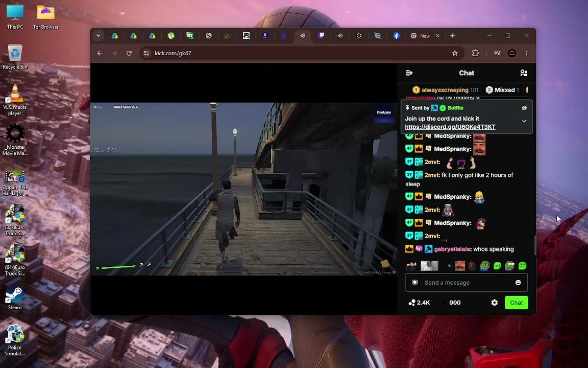Pick the wide-eyed Pepe quick emote

click(509, 266)
